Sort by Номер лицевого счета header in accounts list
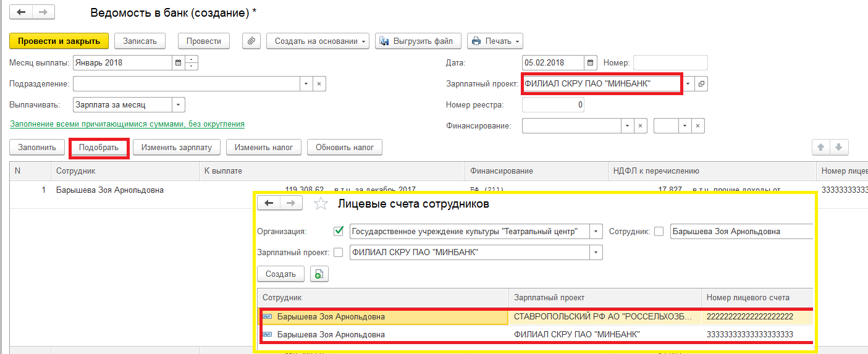The width and height of the screenshot is (868, 354). pos(759,297)
